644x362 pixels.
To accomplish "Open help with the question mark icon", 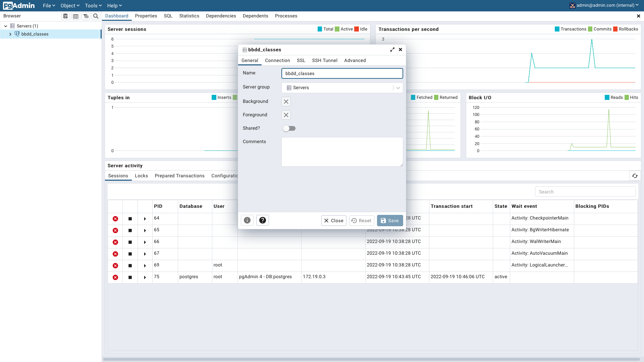I will [263, 220].
